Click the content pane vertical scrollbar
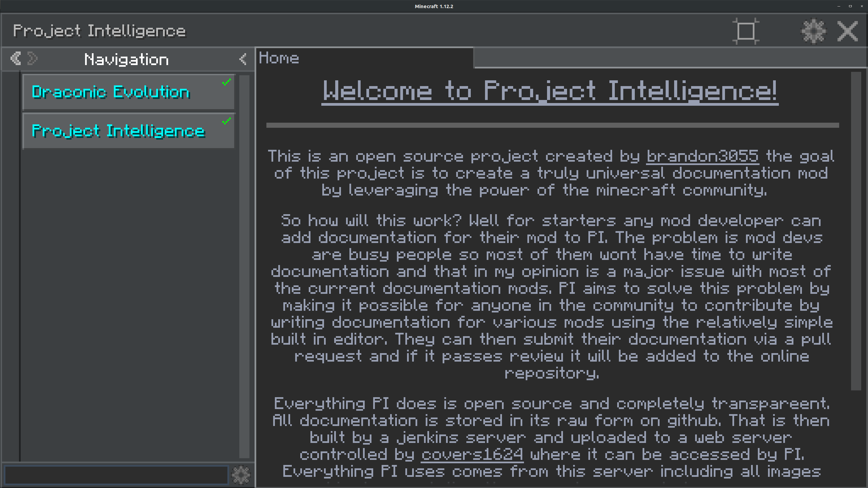The width and height of the screenshot is (868, 488). coord(855,230)
